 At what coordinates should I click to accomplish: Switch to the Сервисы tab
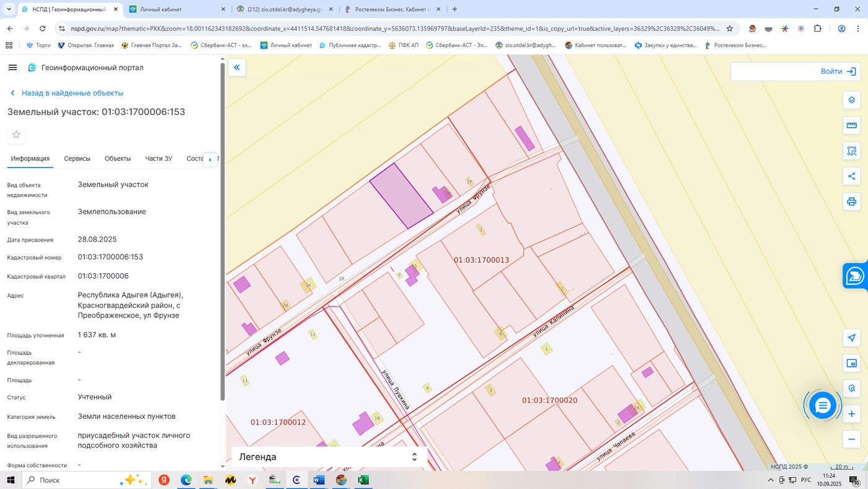(77, 158)
